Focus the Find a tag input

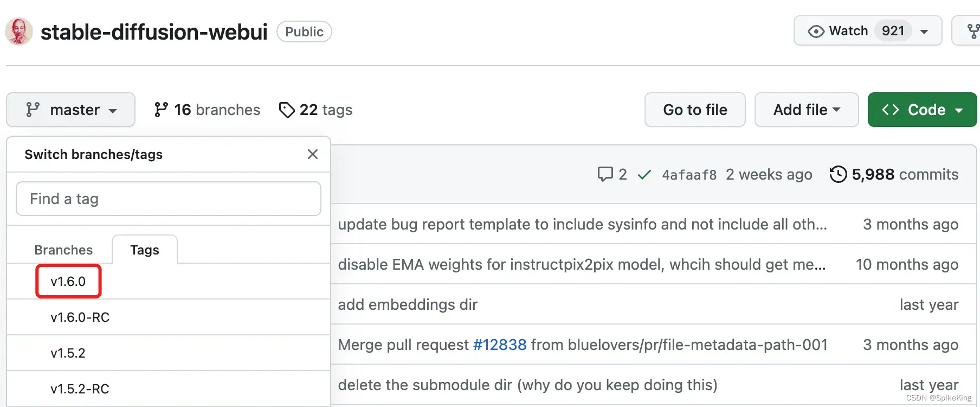point(169,199)
